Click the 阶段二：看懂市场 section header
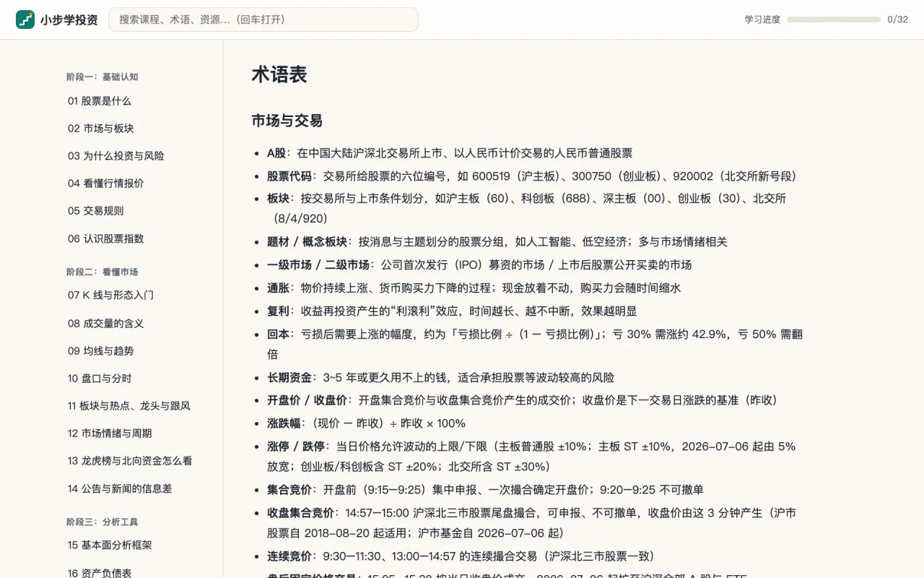The height and width of the screenshot is (578, 924). pyautogui.click(x=102, y=272)
